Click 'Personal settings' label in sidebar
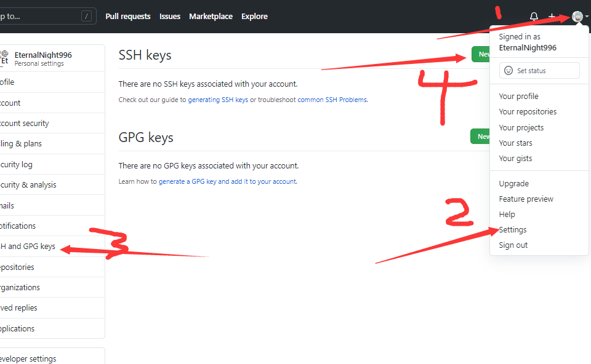The width and height of the screenshot is (591, 364). point(39,63)
